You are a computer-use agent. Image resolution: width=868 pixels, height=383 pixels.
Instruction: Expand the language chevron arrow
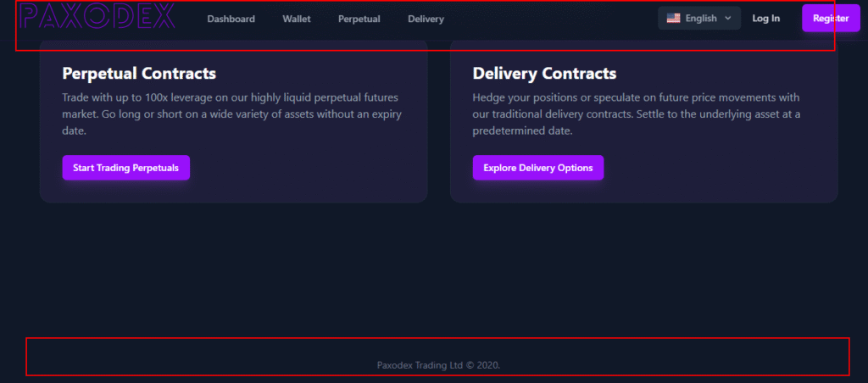[x=727, y=19]
